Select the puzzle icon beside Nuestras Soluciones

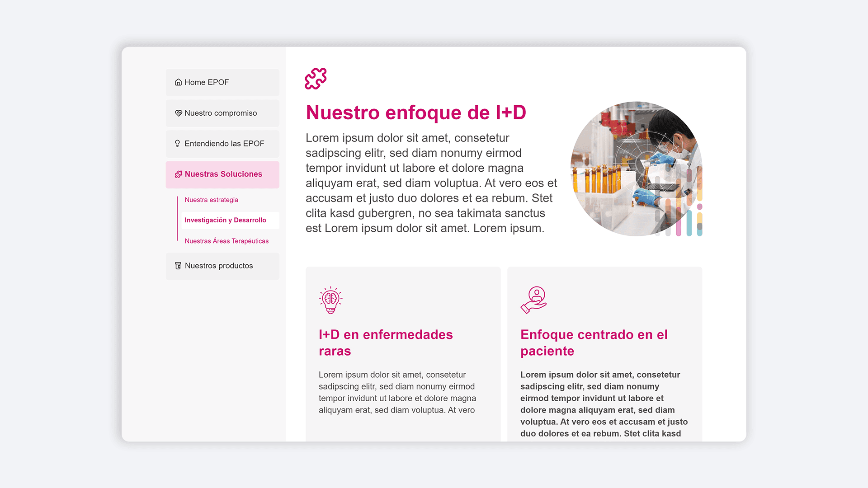[178, 174]
